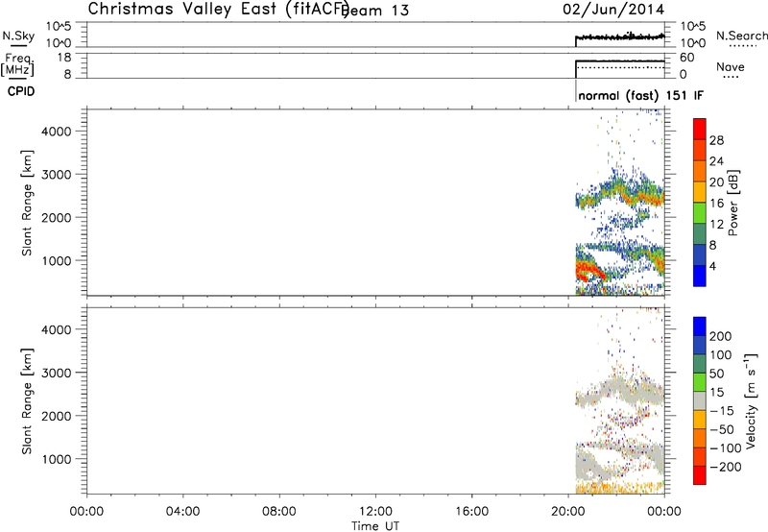The height and width of the screenshot is (532, 768).
Task: Click '1000' range tick in power panel
Action: (x=57, y=260)
